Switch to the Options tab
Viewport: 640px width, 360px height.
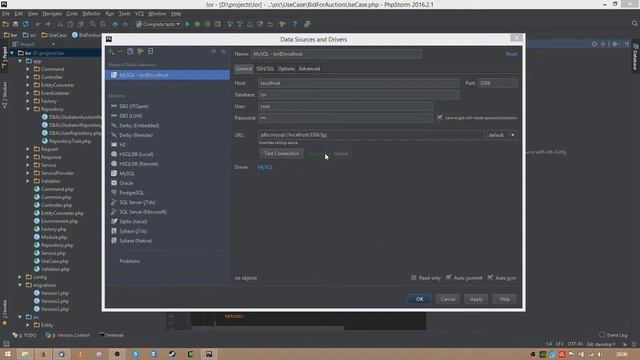tap(286, 69)
